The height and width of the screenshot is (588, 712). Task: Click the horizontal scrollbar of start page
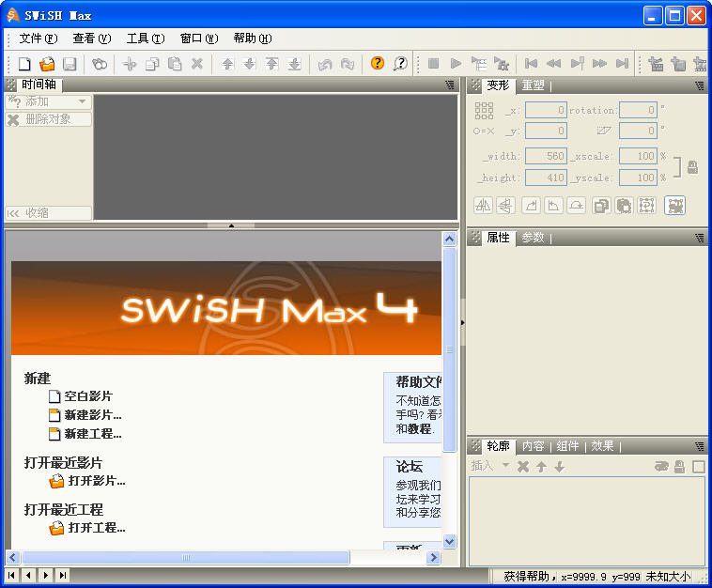pyautogui.click(x=186, y=558)
